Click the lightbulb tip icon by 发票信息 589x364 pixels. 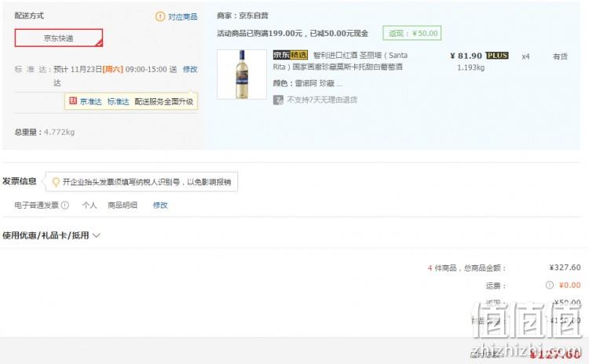(x=56, y=182)
